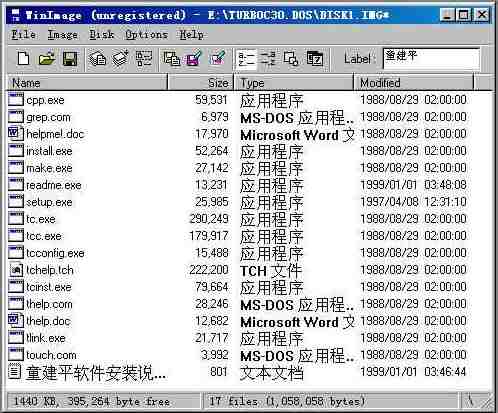Click the image properties icon beside the extract icon
498x413 pixels.
pos(144,59)
